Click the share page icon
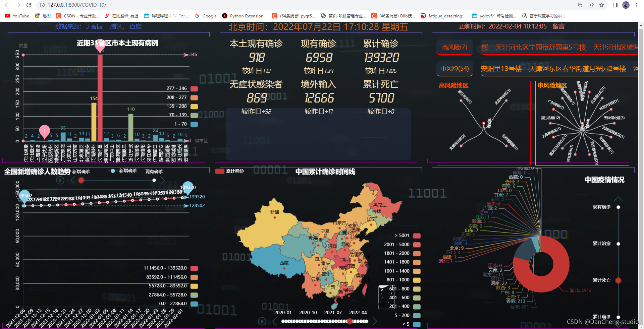644x329 pixels. click(591, 5)
